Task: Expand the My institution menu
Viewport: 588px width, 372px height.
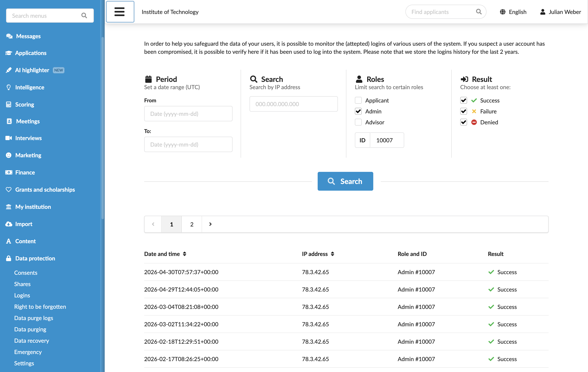Action: [33, 207]
